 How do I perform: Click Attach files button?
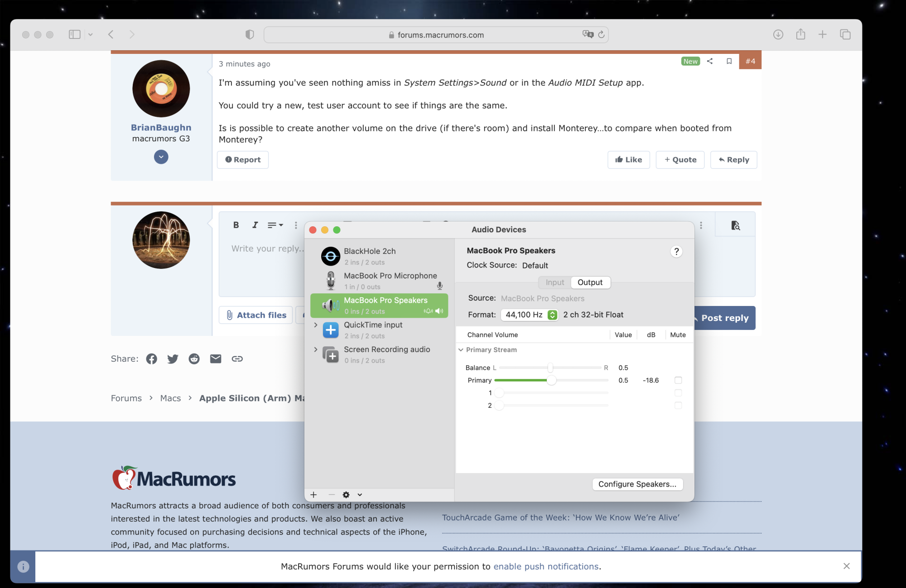256,315
